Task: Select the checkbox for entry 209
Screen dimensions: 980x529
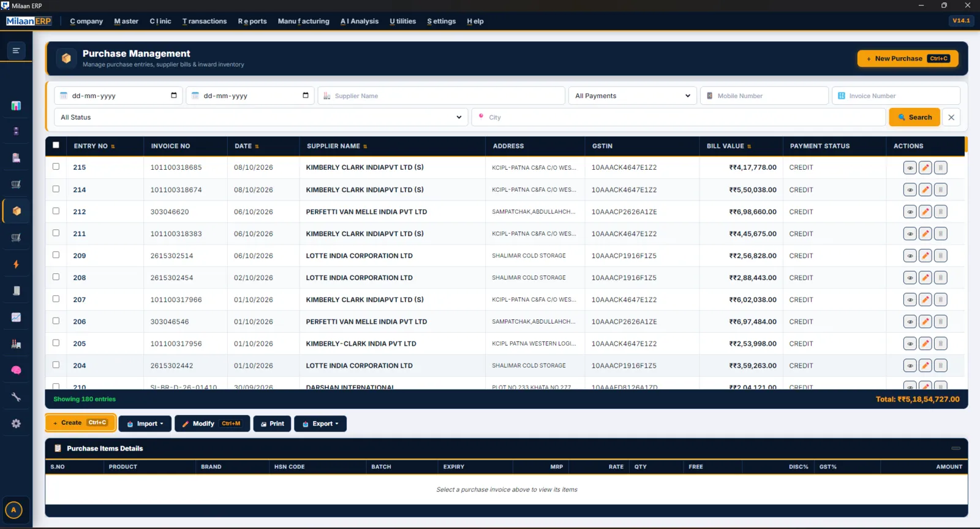Action: tap(56, 255)
